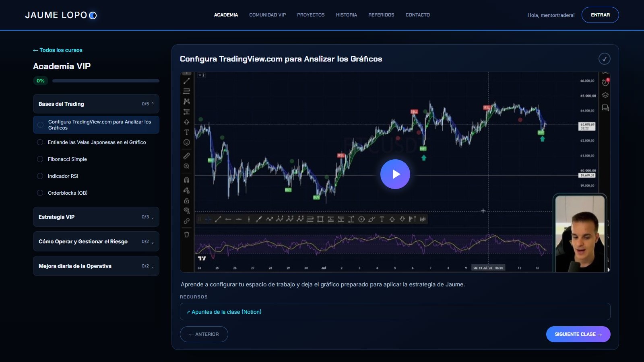Viewport: 644px width, 362px height.
Task: Click the ENTRAR button
Action: pyautogui.click(x=600, y=15)
